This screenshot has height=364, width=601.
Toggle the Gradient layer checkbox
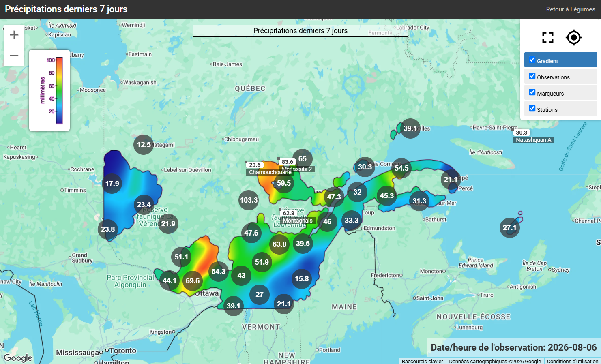tap(532, 60)
